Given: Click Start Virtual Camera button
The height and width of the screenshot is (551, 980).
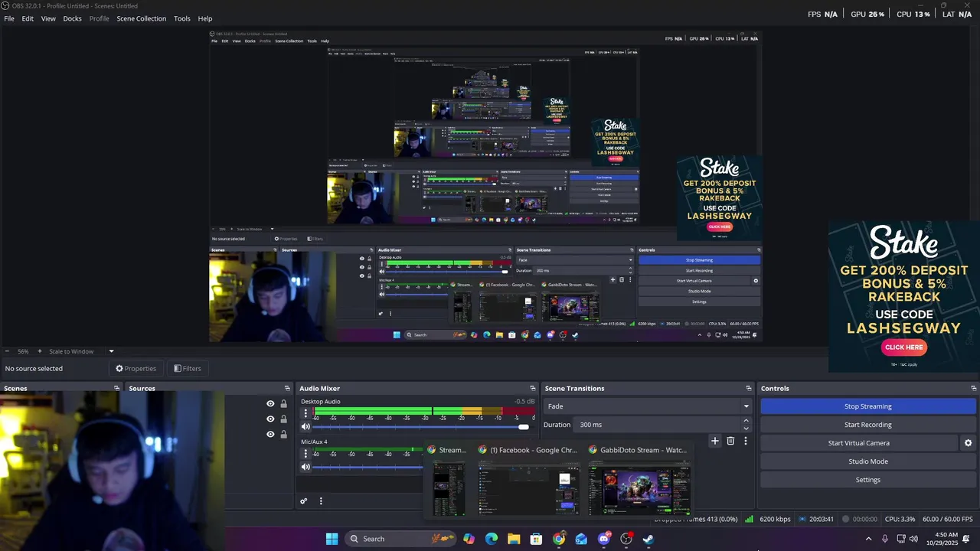Looking at the screenshot, I should (x=859, y=443).
